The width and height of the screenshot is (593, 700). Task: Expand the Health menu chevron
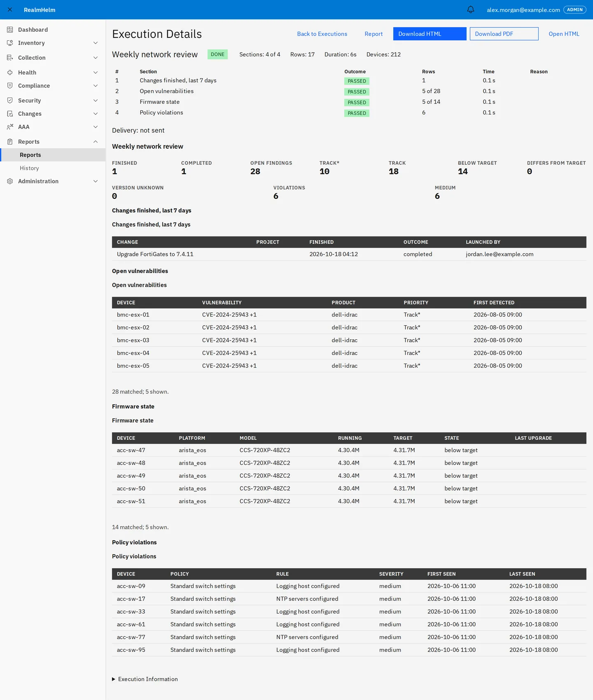[x=96, y=72]
